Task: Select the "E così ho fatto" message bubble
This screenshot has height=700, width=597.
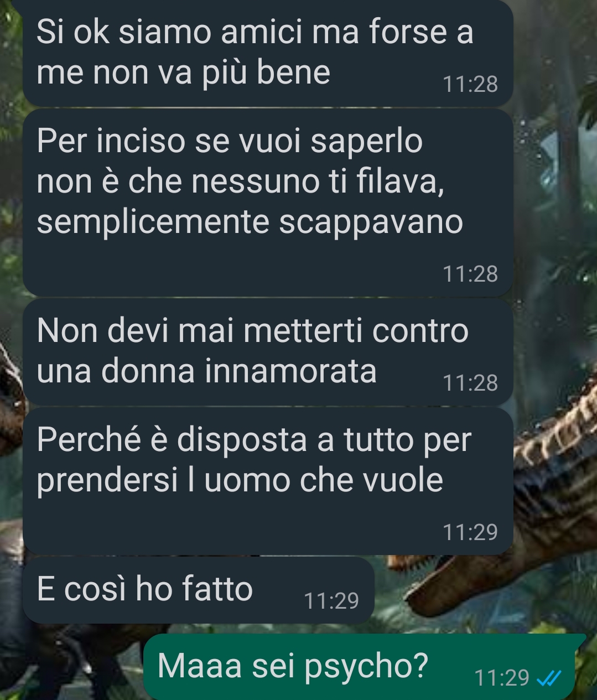Action: coord(199,590)
